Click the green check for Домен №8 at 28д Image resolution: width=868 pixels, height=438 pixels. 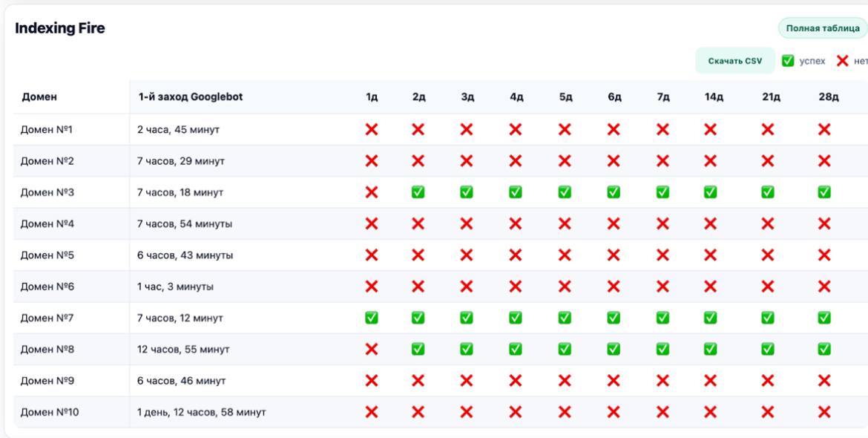coord(823,349)
